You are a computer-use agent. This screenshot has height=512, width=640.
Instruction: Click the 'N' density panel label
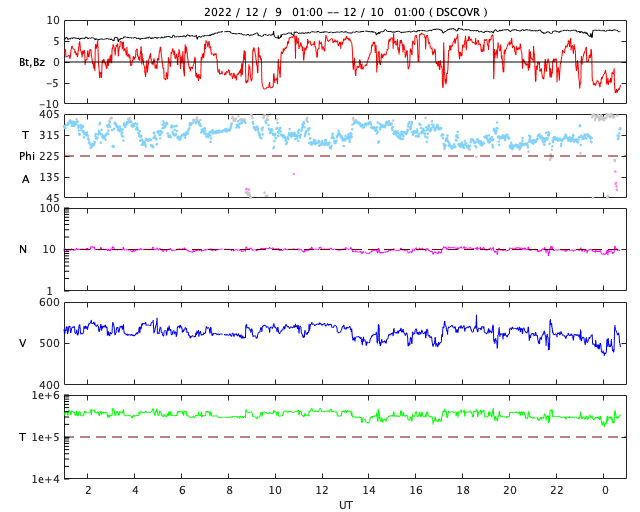pyautogui.click(x=23, y=249)
